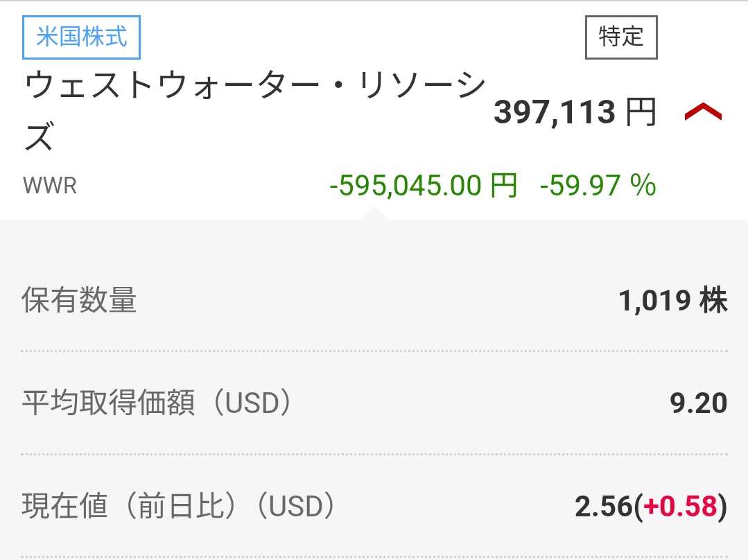Screen dimensions: 748x560
Task: Click the 米国株式 category tag
Action: tap(82, 36)
